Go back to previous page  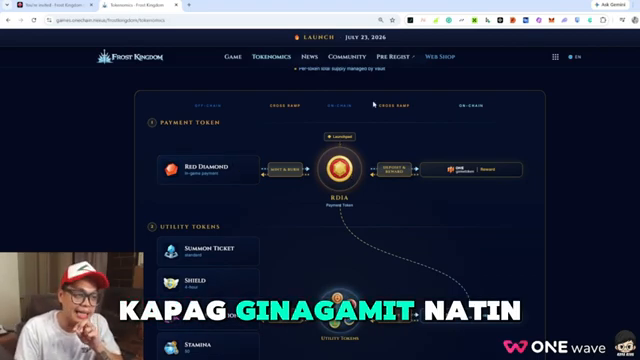click(x=8, y=20)
